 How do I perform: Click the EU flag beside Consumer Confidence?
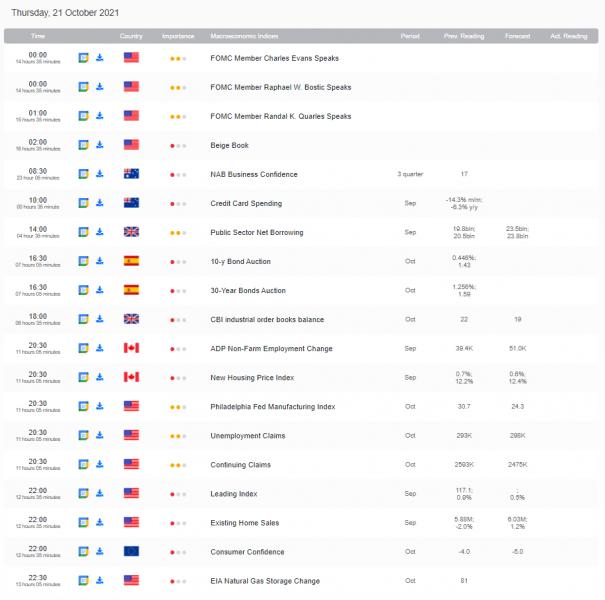pyautogui.click(x=131, y=552)
